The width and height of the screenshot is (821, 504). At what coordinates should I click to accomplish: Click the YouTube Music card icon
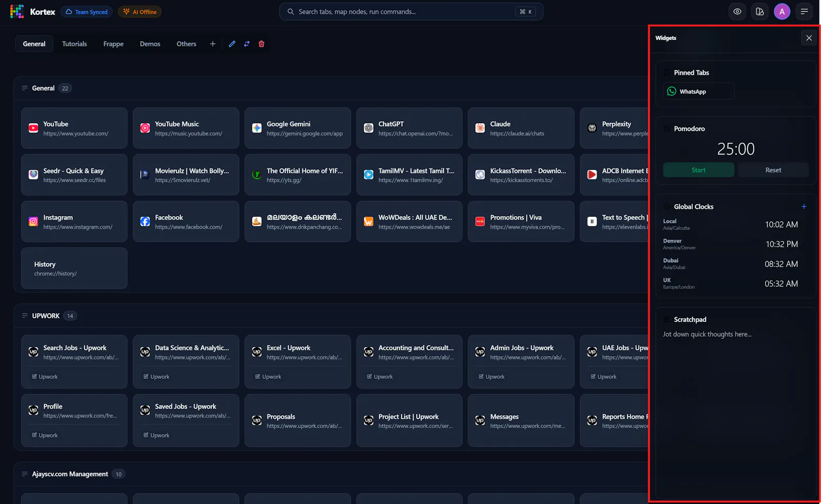click(145, 128)
